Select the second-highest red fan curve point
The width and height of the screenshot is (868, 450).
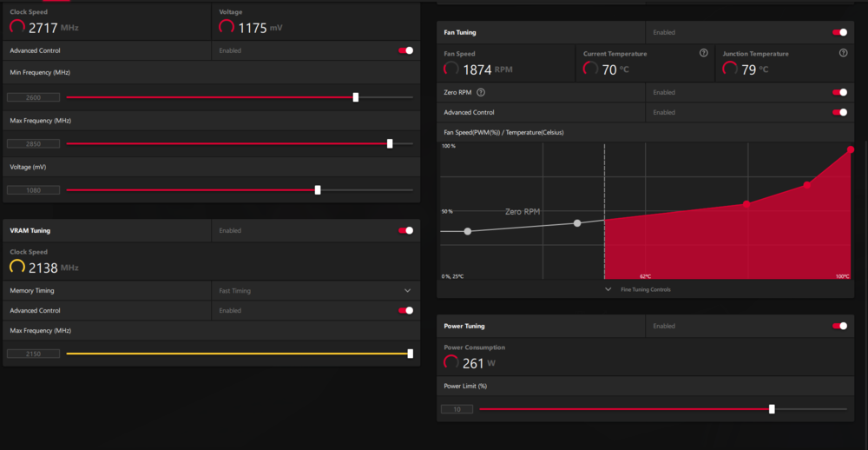(807, 185)
